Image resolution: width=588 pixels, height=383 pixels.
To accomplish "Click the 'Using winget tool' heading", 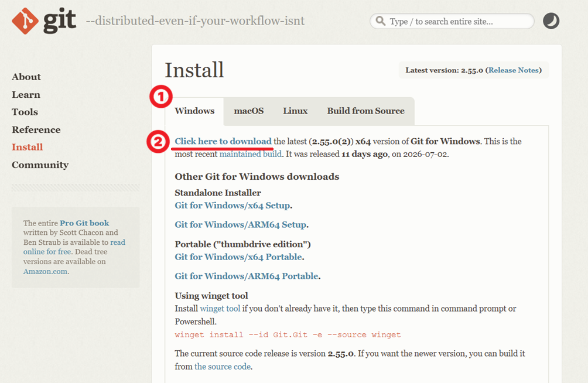I will [211, 296].
